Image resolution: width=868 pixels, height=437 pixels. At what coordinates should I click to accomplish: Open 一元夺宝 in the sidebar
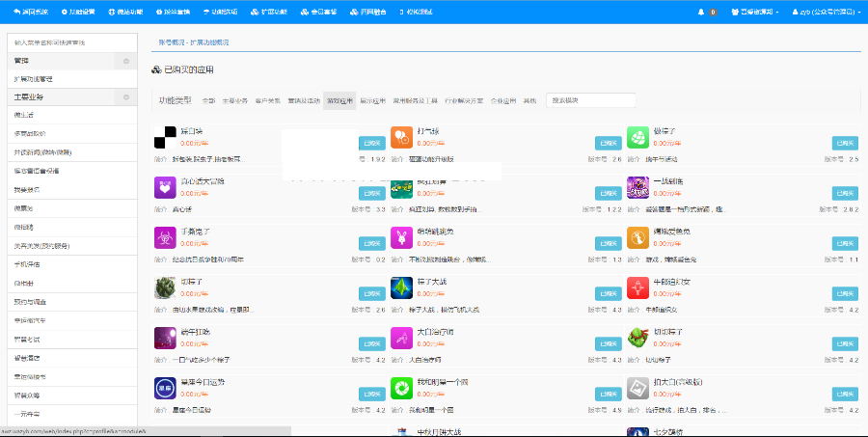point(72,414)
